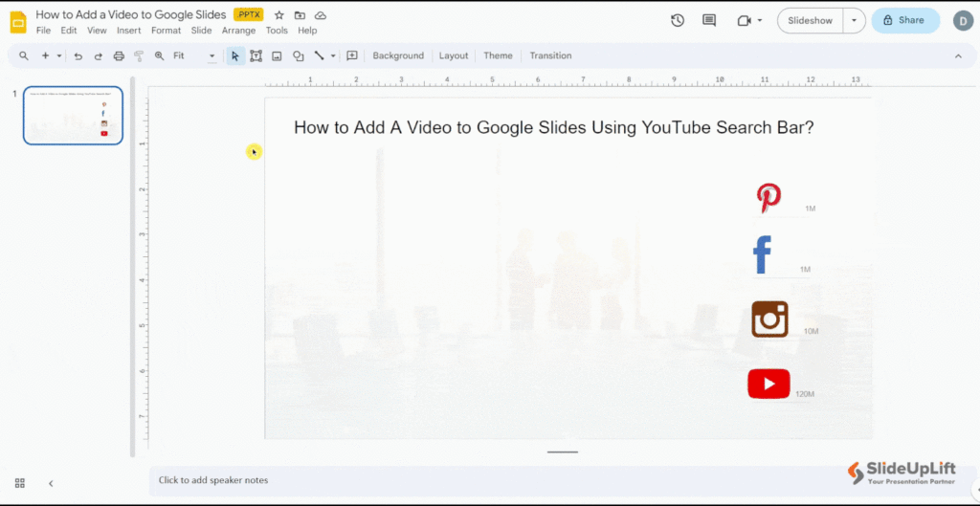Insert a text box

click(x=256, y=55)
